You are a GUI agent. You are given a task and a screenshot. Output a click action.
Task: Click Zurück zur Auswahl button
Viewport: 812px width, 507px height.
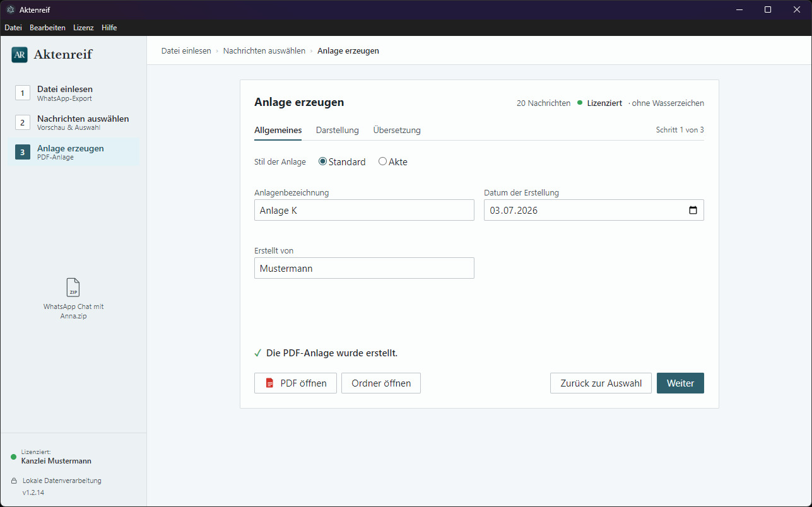tap(601, 383)
